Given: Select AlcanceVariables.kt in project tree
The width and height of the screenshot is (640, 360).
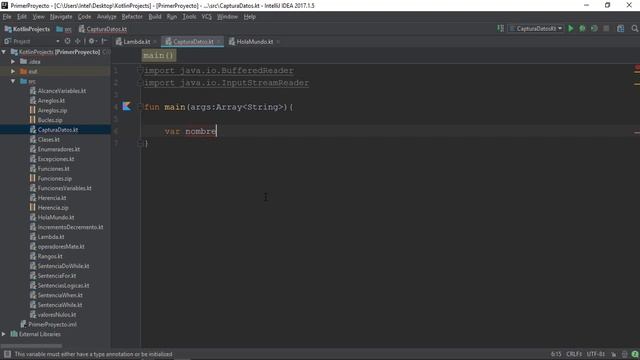Looking at the screenshot, I should pyautogui.click(x=62, y=91).
